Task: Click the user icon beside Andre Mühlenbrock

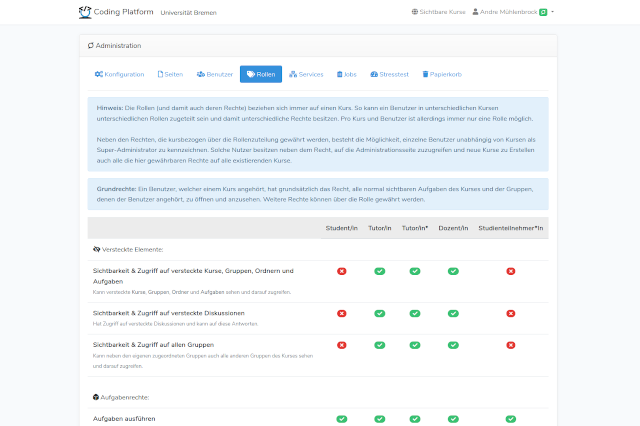Action: (x=476, y=12)
